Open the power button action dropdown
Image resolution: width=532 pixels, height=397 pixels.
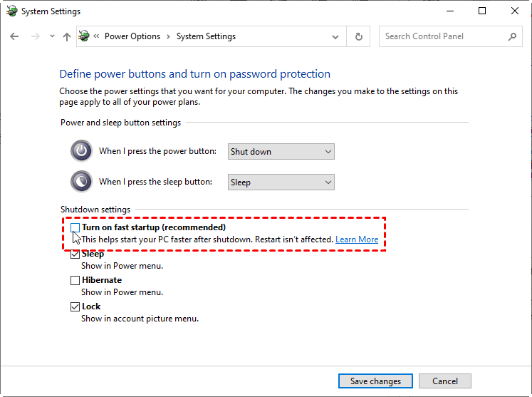[x=281, y=151]
